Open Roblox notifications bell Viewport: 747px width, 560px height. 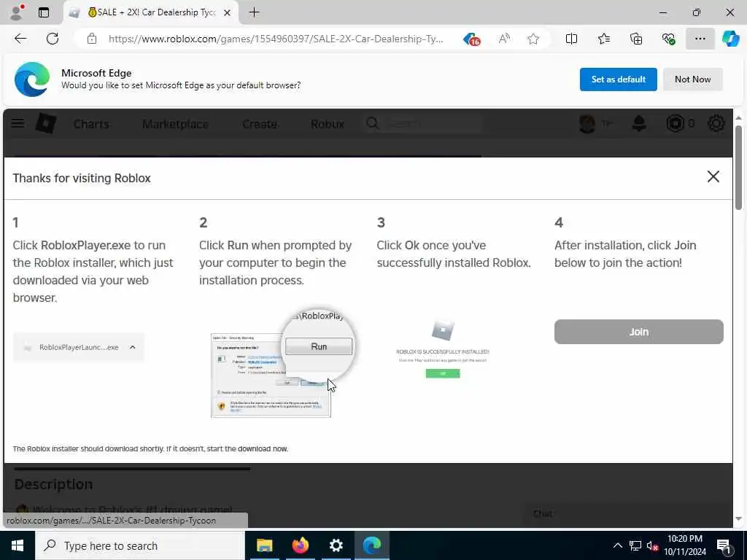[x=639, y=124]
